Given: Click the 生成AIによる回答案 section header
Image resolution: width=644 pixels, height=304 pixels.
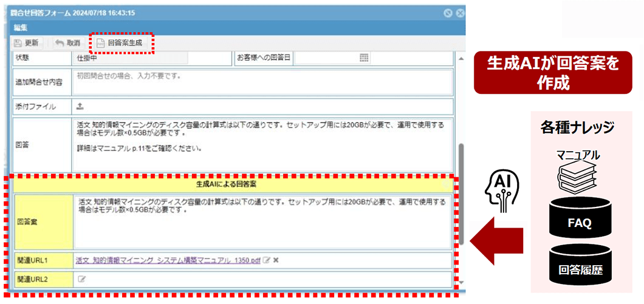Looking at the screenshot, I should 233,184.
